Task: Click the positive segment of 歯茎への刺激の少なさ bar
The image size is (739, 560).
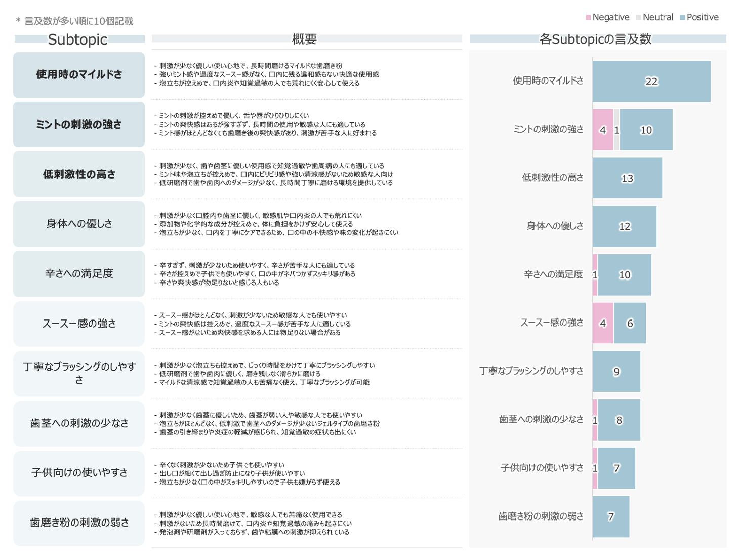Action: point(619,420)
